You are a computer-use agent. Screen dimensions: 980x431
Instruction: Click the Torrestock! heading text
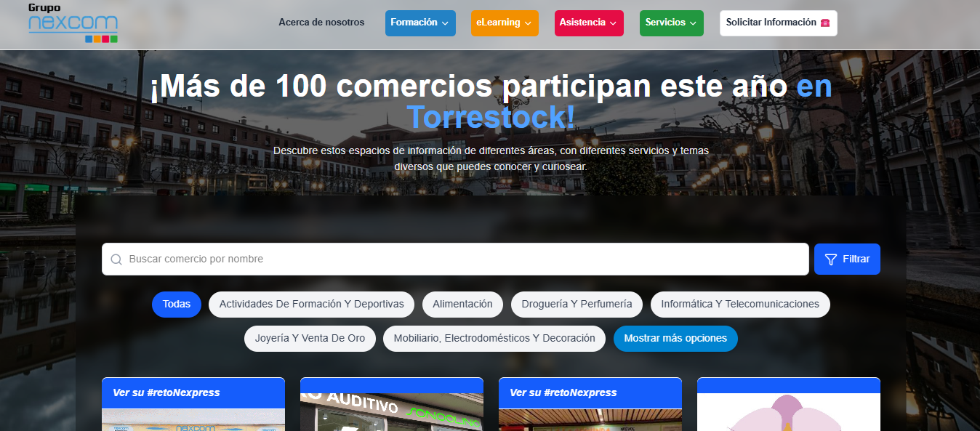coord(491,118)
